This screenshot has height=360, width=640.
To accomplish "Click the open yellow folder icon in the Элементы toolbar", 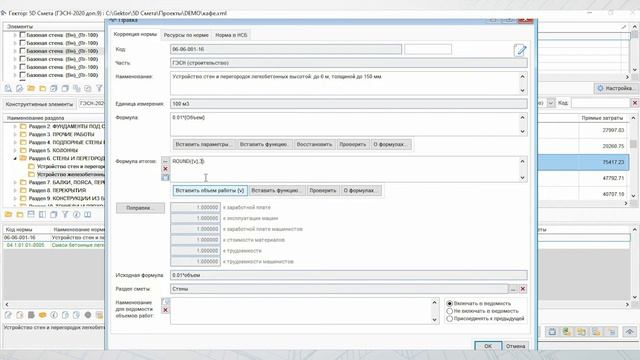I will (31, 88).
